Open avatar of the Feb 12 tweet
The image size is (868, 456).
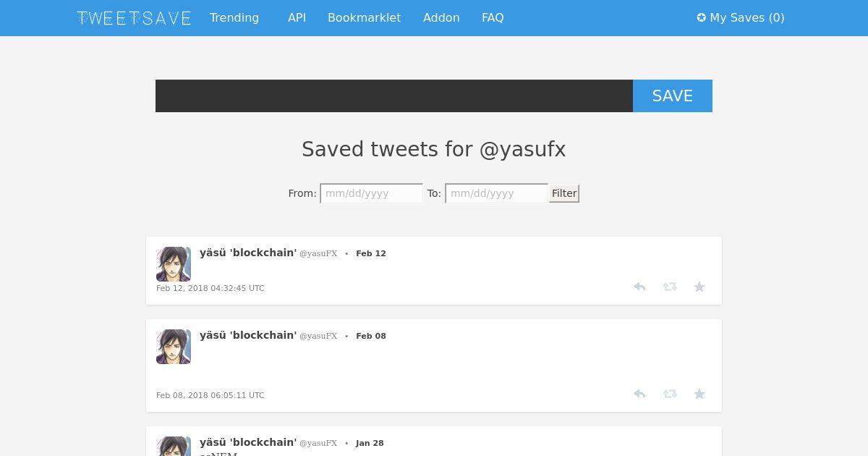174,264
